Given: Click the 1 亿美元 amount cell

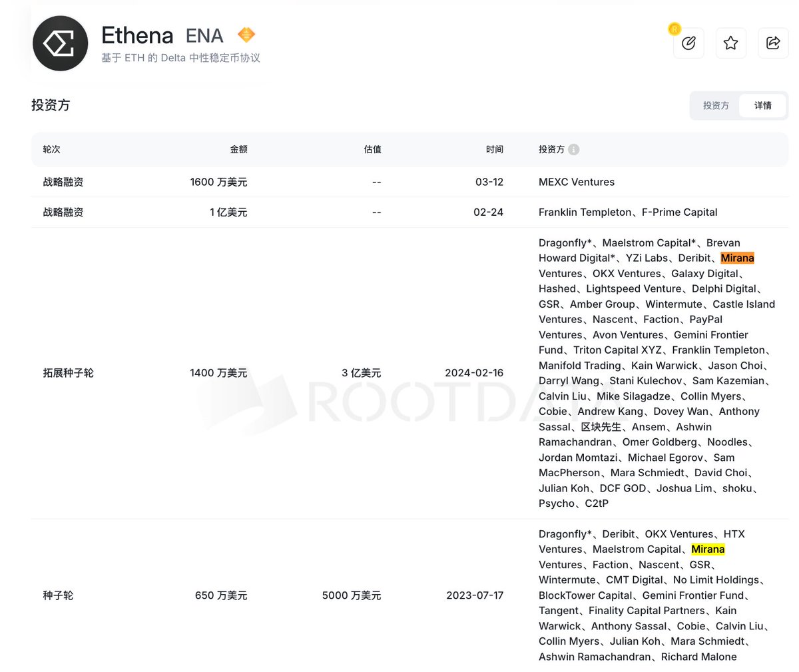Looking at the screenshot, I should click(x=228, y=212).
